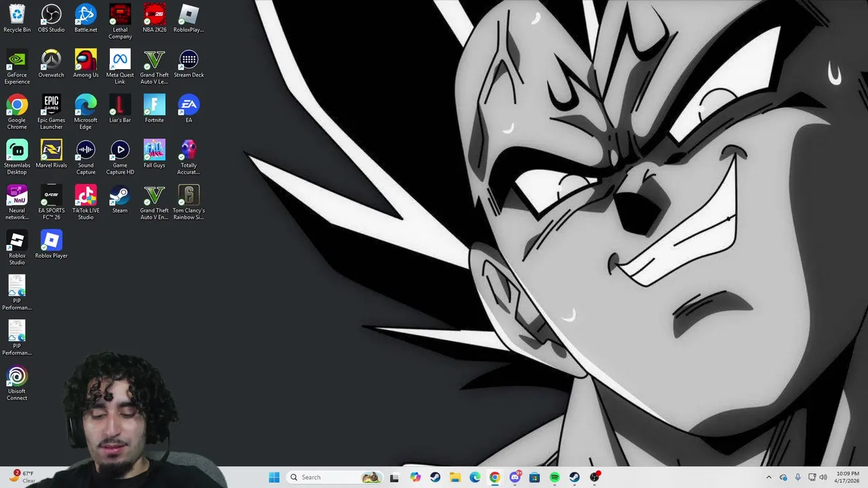The height and width of the screenshot is (488, 868).
Task: Select the Grand Theft Auto V Le... icon
Action: pos(155,67)
